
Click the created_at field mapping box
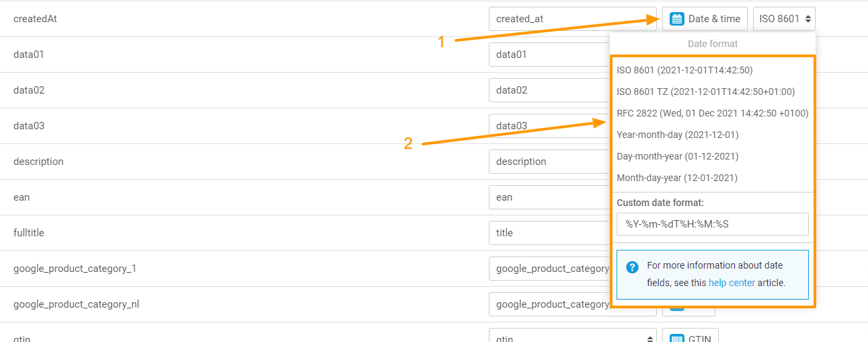pyautogui.click(x=572, y=19)
